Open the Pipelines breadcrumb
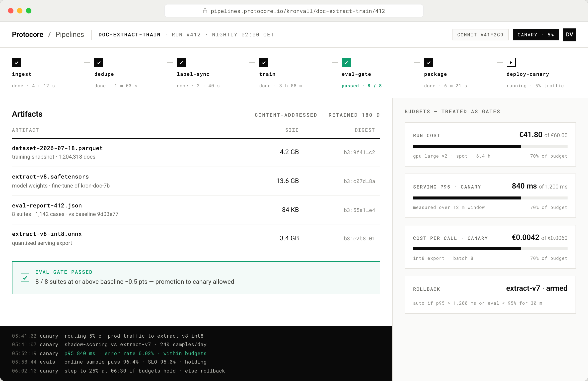588x381 pixels. click(x=70, y=34)
